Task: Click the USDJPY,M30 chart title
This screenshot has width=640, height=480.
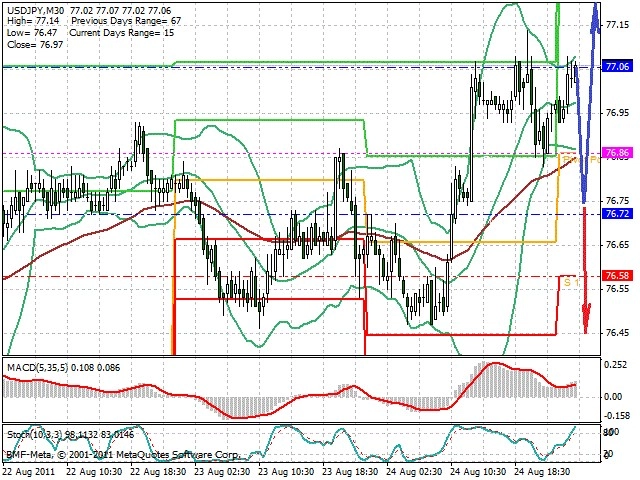Action: tap(37, 10)
